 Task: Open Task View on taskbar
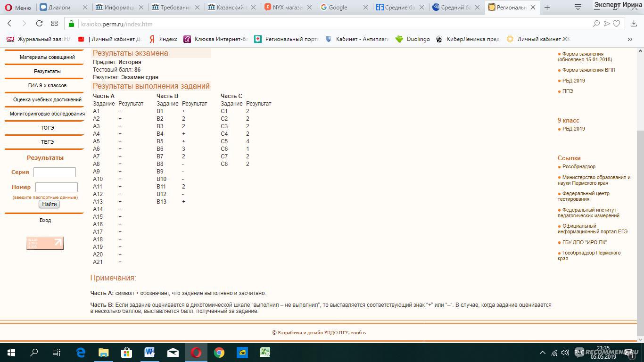(57, 352)
